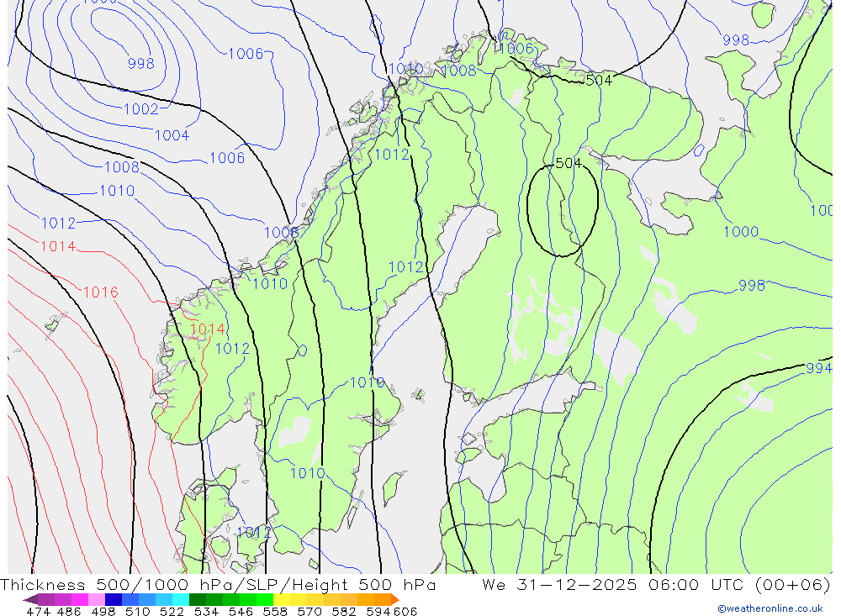The height and width of the screenshot is (616, 841).
Task: Click the bright yellow legend swatch
Action: point(282,599)
